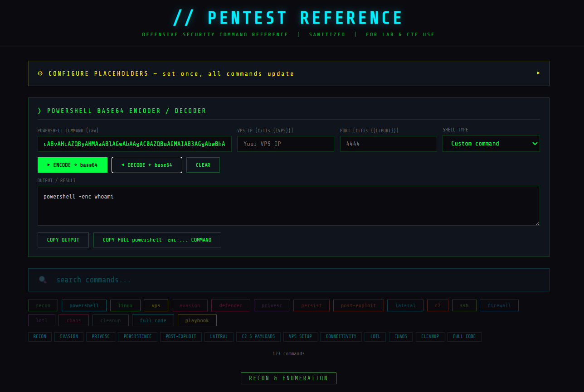Focus the VPS IP field

tap(286, 144)
